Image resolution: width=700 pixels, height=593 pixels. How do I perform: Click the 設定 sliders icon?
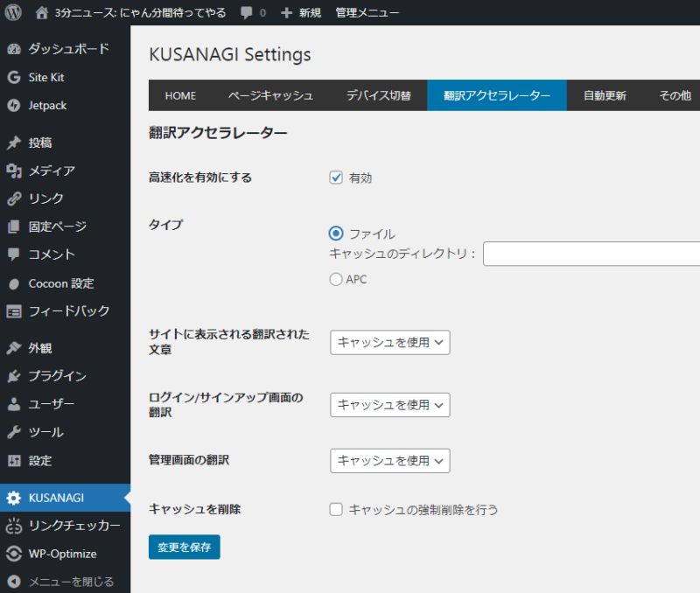pos(14,460)
